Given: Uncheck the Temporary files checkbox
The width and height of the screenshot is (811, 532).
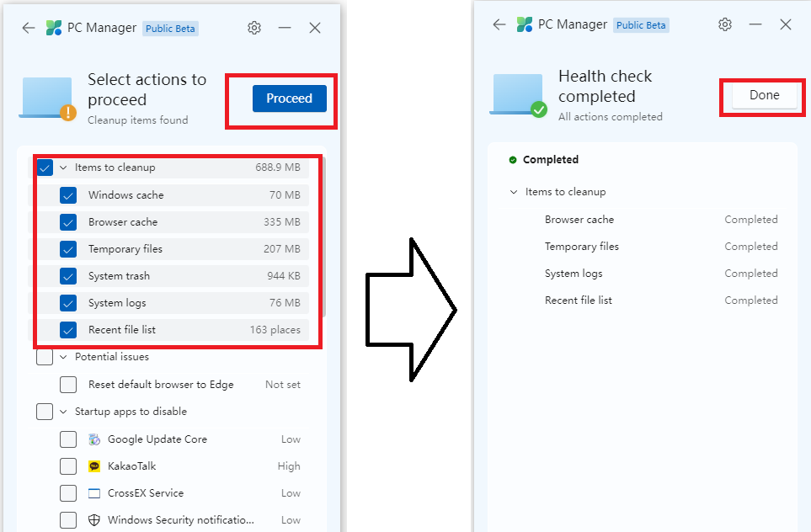Looking at the screenshot, I should pos(68,249).
